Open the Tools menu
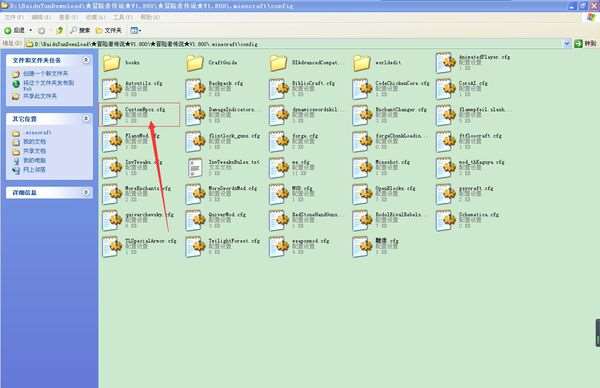The width and height of the screenshot is (600, 388). coord(122,17)
